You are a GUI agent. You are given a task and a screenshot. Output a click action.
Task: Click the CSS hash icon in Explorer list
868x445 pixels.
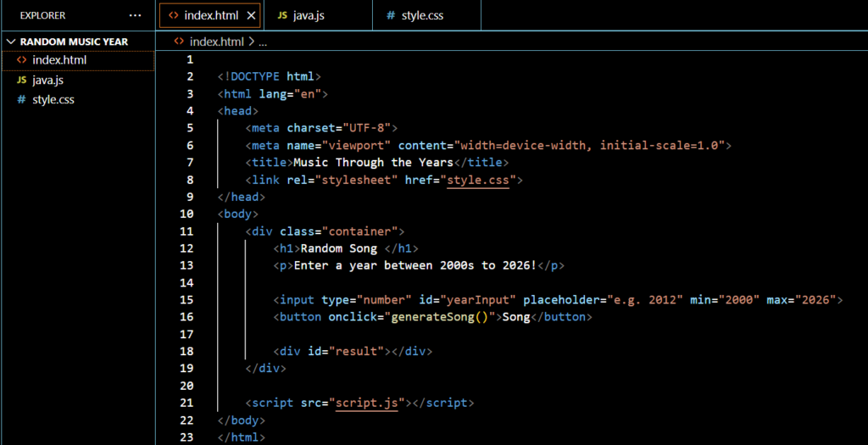point(21,99)
